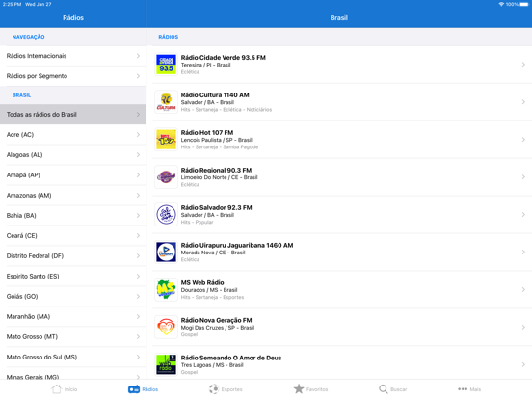Switch to the Rádios bottom tab
Viewport: 532px width, 399px height.
pyautogui.click(x=144, y=389)
